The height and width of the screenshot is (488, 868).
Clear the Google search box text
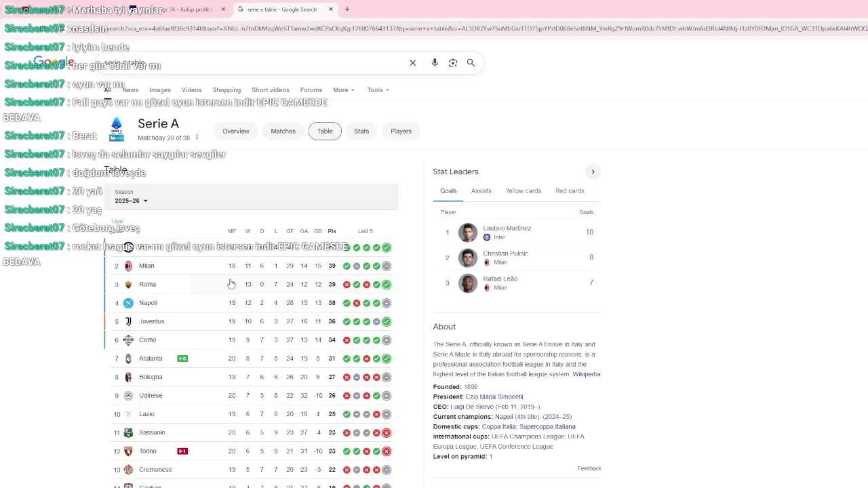tap(412, 63)
